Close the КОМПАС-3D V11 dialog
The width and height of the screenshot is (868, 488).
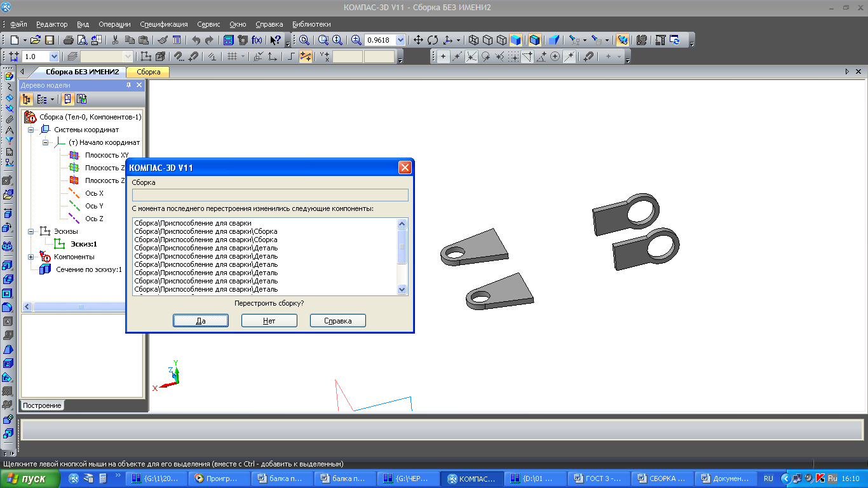click(405, 168)
